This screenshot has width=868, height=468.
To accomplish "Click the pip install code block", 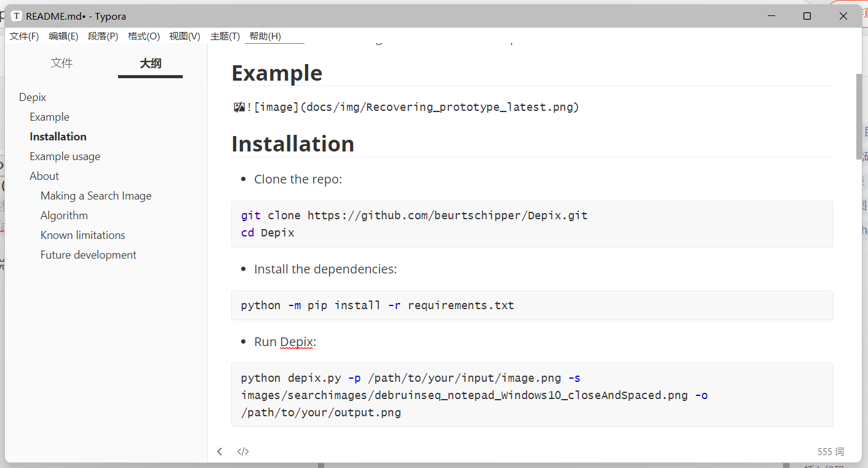I will point(532,305).
